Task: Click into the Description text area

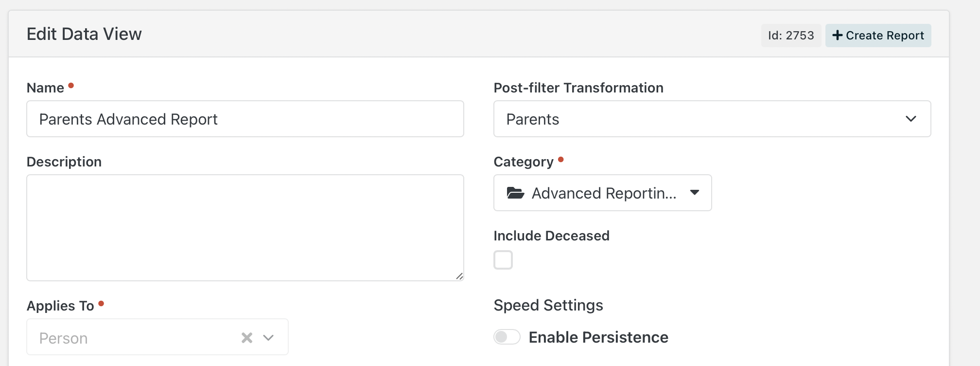Action: pos(245,228)
